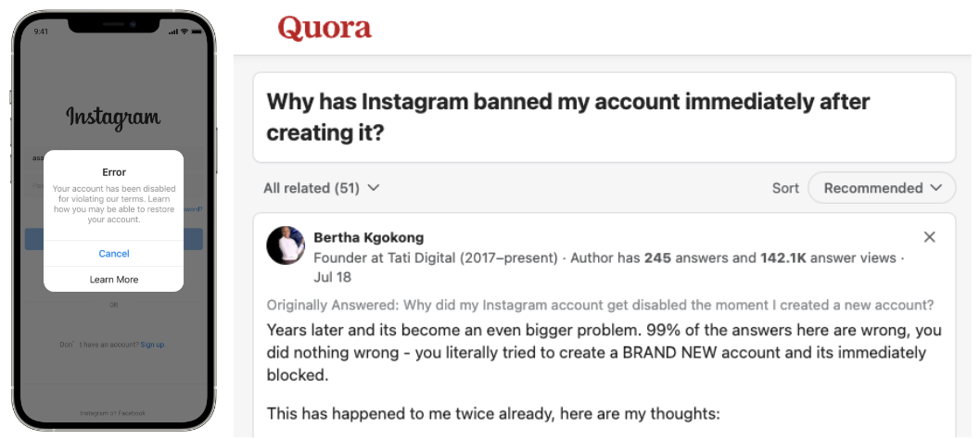The width and height of the screenshot is (980, 439).
Task: Click the chevron beside All related (51)
Action: click(x=374, y=188)
